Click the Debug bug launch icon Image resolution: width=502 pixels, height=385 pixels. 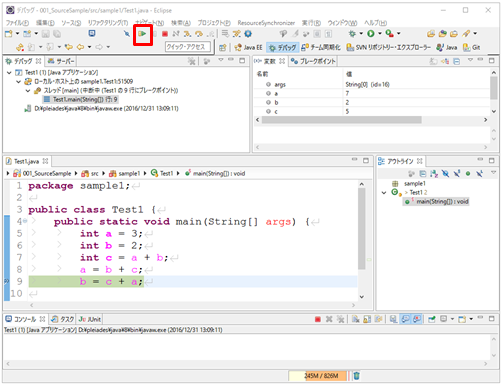pyautogui.click(x=352, y=34)
